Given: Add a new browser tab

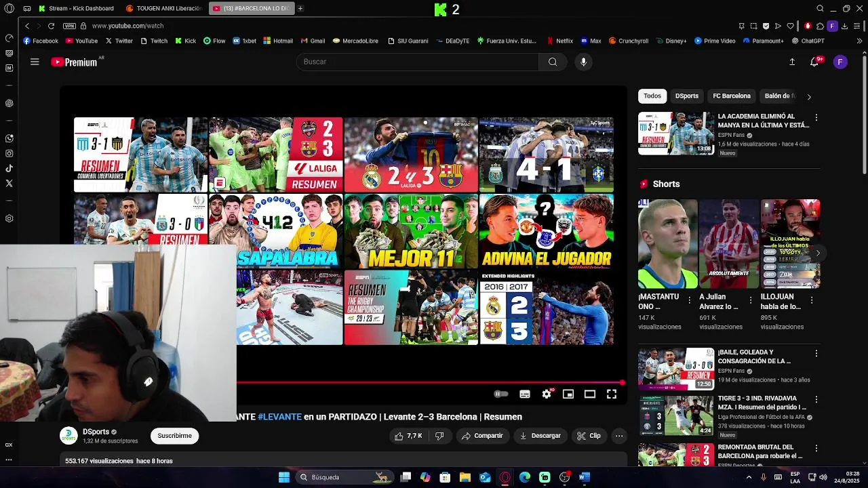Looking at the screenshot, I should (300, 9).
